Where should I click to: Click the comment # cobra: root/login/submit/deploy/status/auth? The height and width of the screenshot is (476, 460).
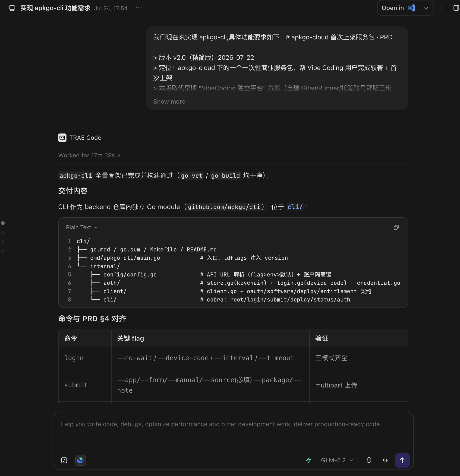(275, 299)
